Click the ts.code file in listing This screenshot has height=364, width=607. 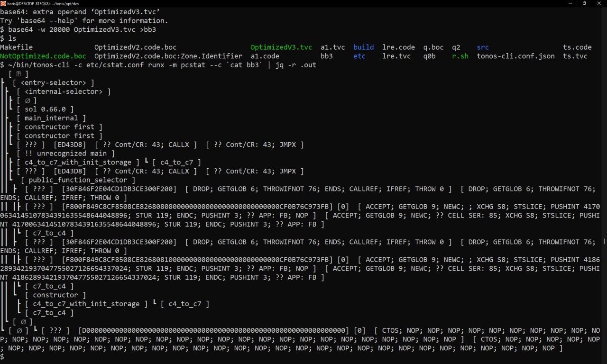pyautogui.click(x=577, y=47)
